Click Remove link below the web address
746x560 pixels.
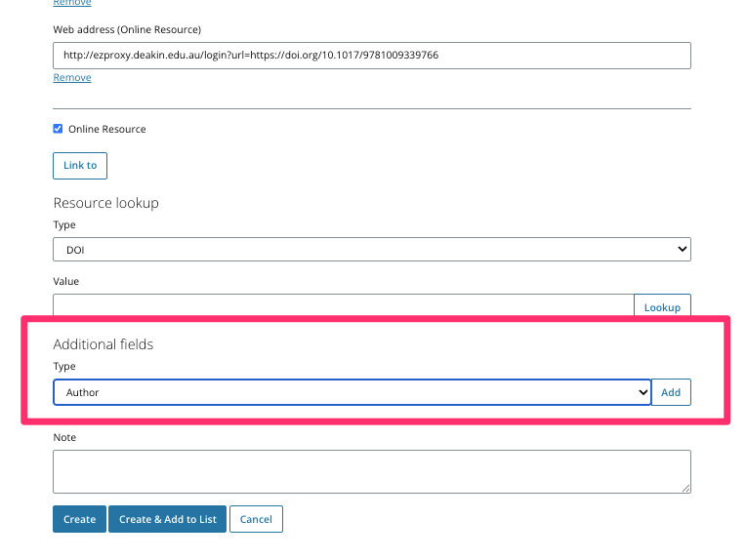pos(72,77)
